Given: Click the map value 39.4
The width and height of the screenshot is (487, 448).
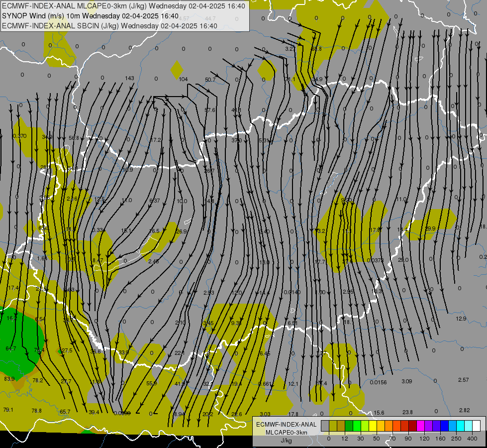Looking at the screenshot, I should (94, 412).
